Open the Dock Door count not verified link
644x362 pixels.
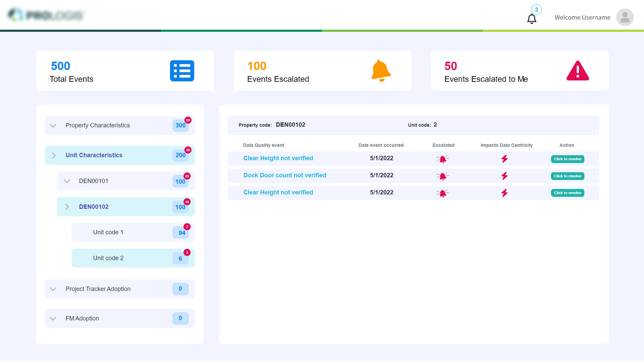tap(284, 175)
